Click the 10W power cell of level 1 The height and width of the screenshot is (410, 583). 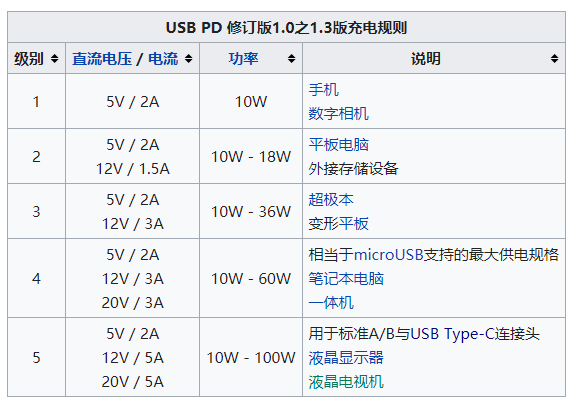coord(251,101)
